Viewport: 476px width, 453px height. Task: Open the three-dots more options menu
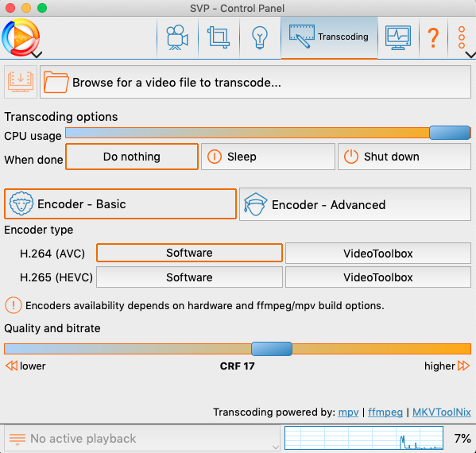(x=462, y=37)
